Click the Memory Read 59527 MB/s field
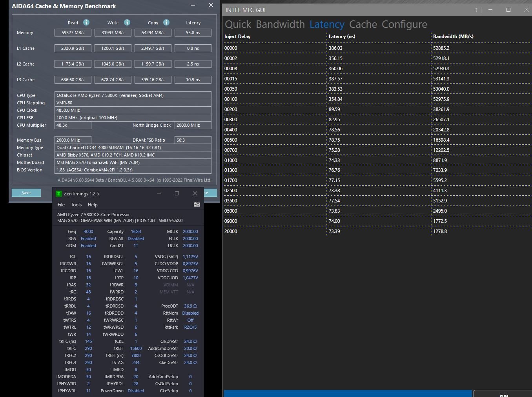Viewport: 532px width, 397px height. [73, 33]
